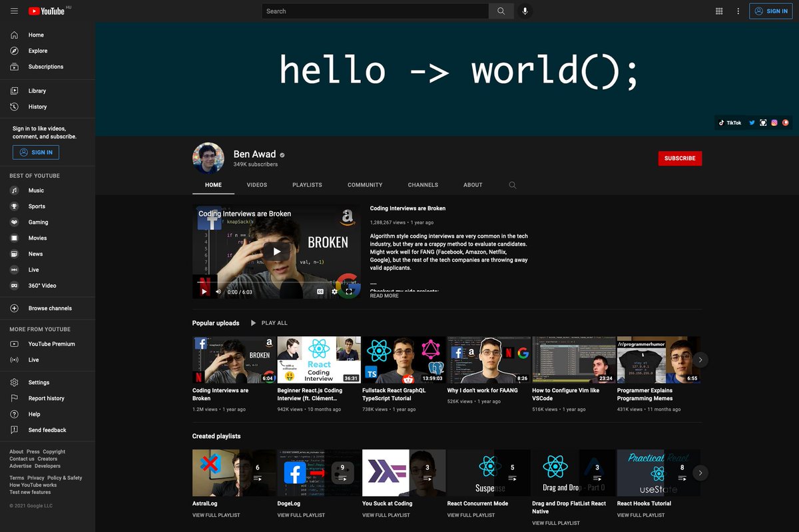View full playlist for React Concurrent Mode
799x532 pixels.
coord(471,515)
